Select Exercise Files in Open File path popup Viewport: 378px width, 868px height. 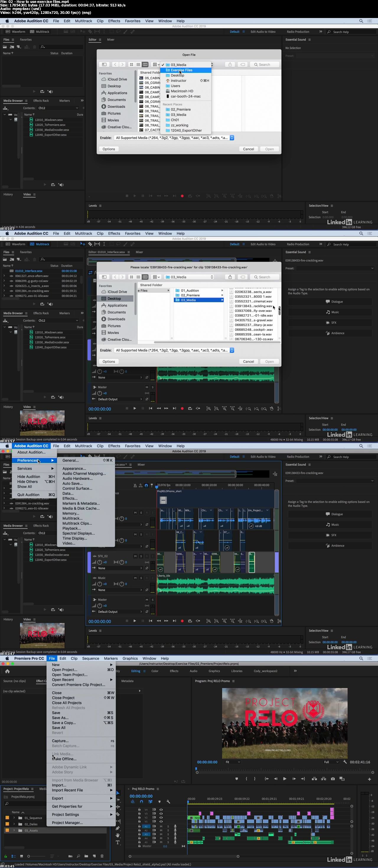(186, 70)
